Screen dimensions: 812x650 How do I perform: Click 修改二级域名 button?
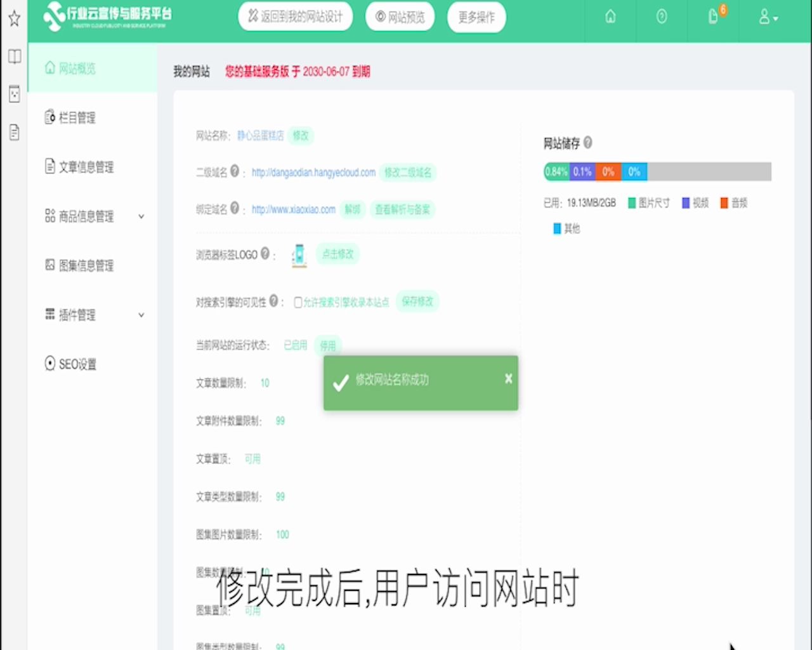(x=408, y=172)
